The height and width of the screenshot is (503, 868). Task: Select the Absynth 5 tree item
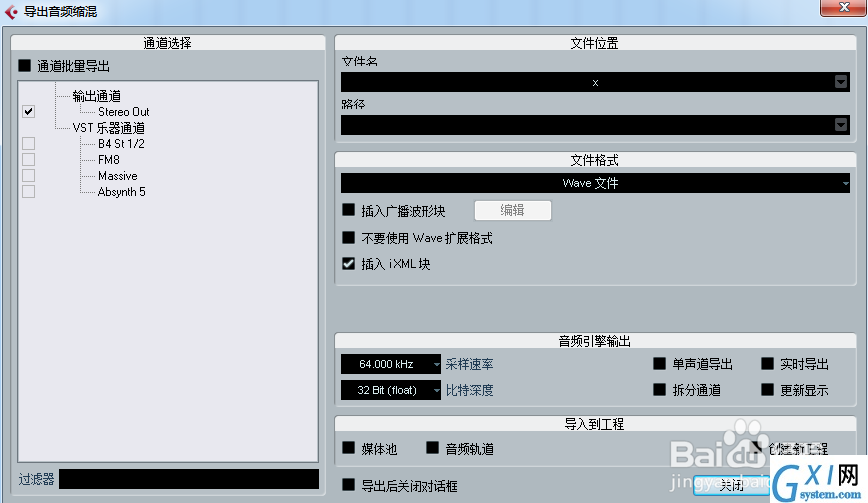pos(121,192)
